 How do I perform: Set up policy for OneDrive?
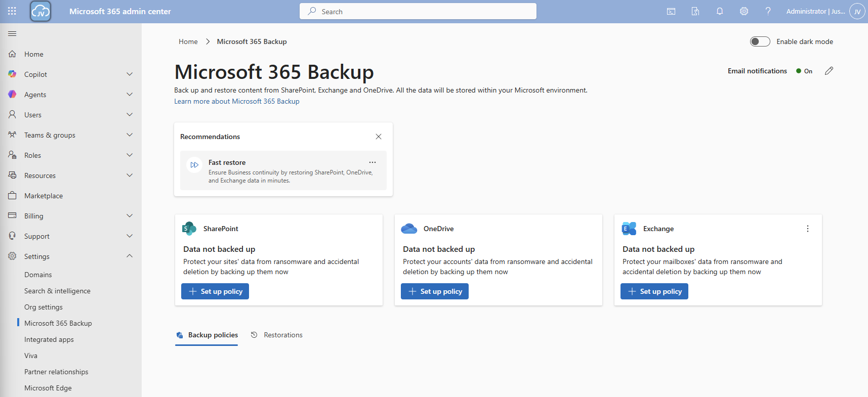tap(435, 291)
